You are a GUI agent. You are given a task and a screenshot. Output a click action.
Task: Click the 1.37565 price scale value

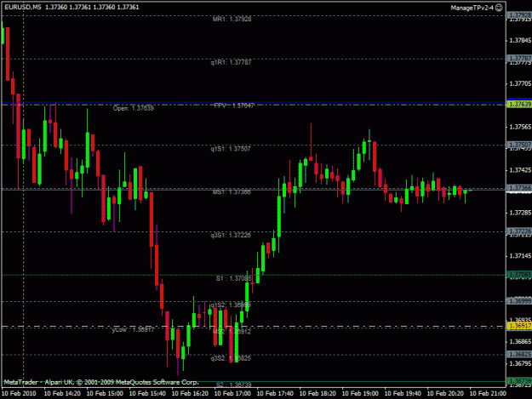point(520,127)
